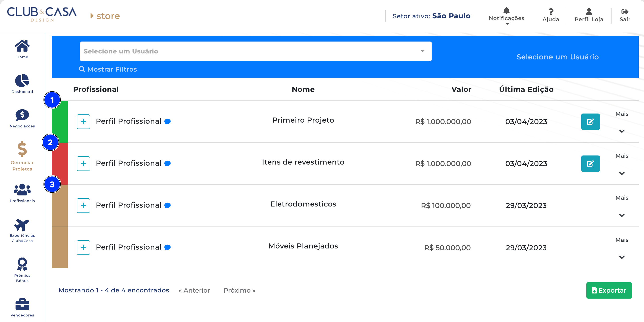The width and height of the screenshot is (644, 322).
Task: Click the Notificações bell icon
Action: (x=506, y=11)
